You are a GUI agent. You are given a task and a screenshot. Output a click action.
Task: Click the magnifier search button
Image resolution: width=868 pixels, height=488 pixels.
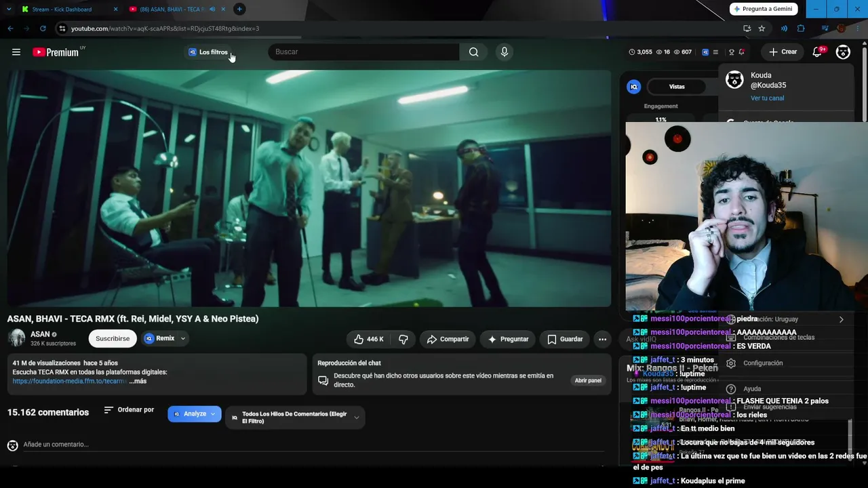473,52
